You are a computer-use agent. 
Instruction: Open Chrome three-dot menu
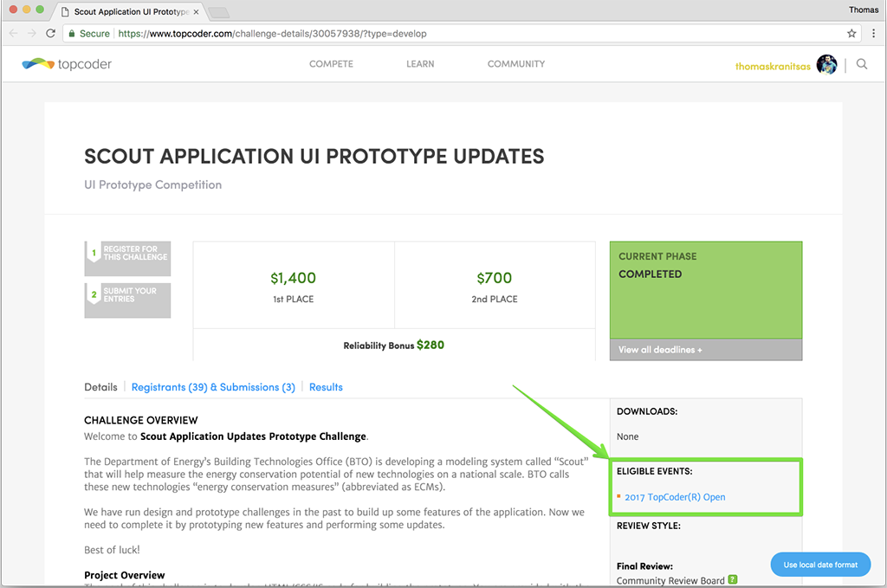tap(873, 34)
